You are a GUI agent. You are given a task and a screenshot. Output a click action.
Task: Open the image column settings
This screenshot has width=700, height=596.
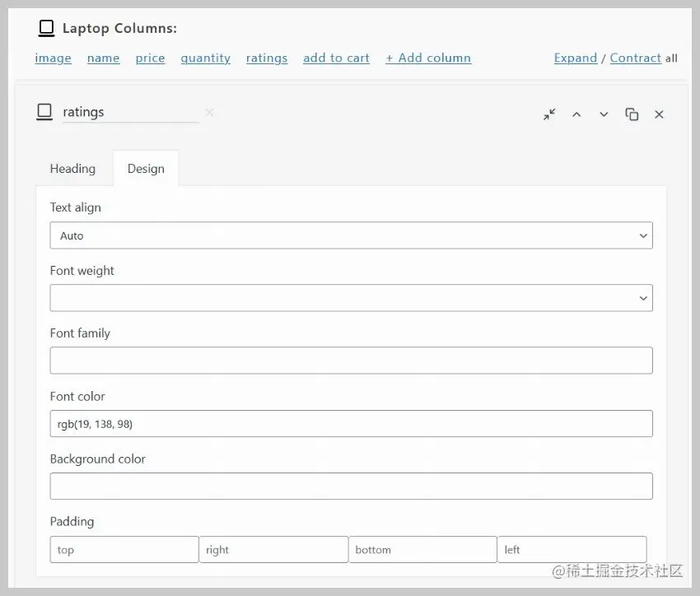53,58
